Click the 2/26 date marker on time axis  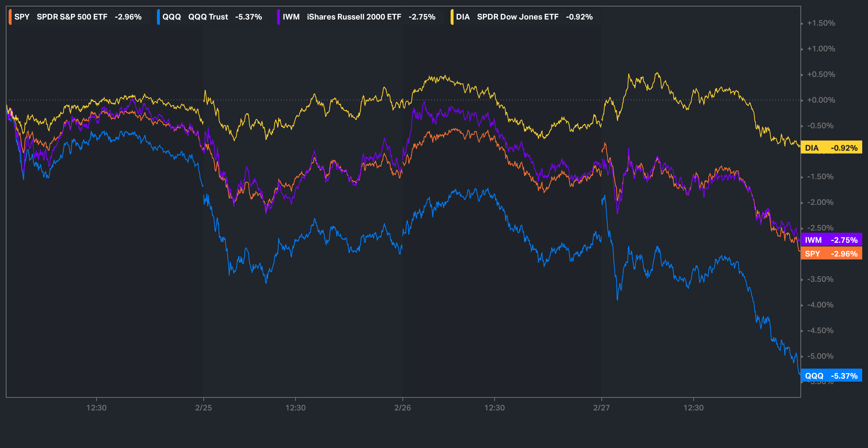pos(403,408)
